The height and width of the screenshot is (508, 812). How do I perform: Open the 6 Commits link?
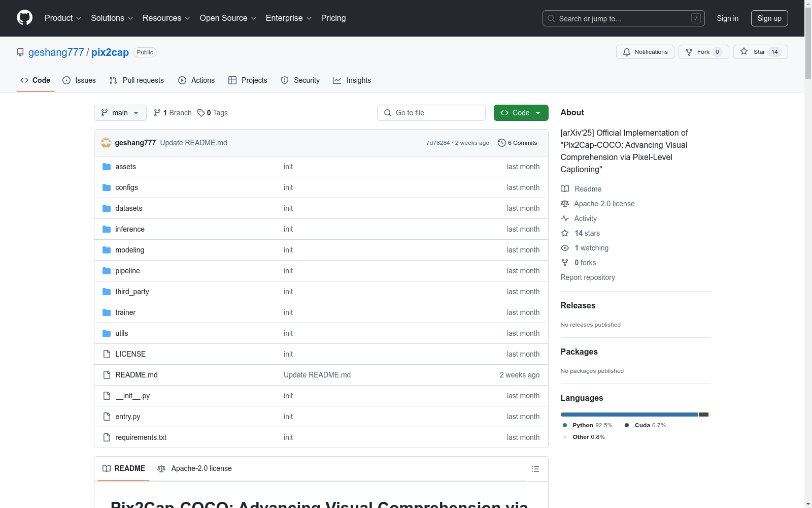pos(517,143)
